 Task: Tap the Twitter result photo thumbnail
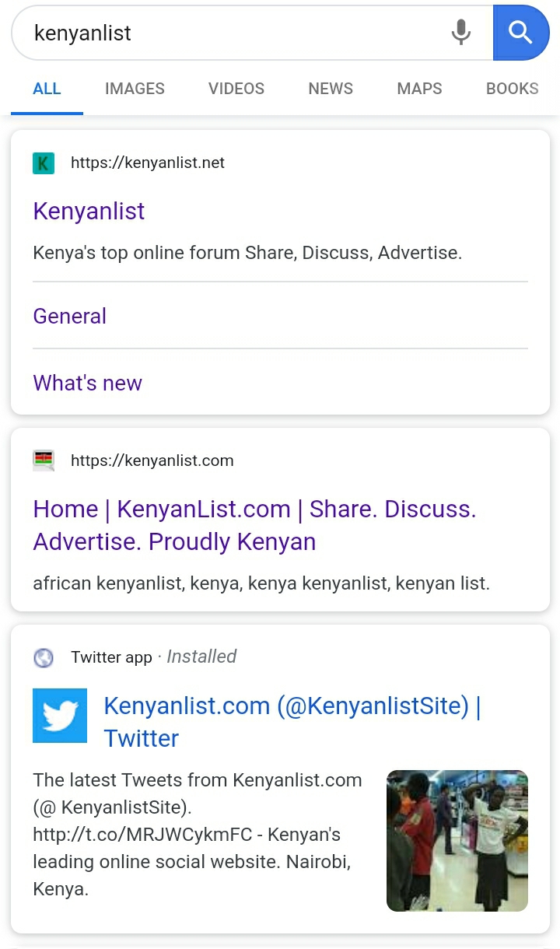pos(457,840)
